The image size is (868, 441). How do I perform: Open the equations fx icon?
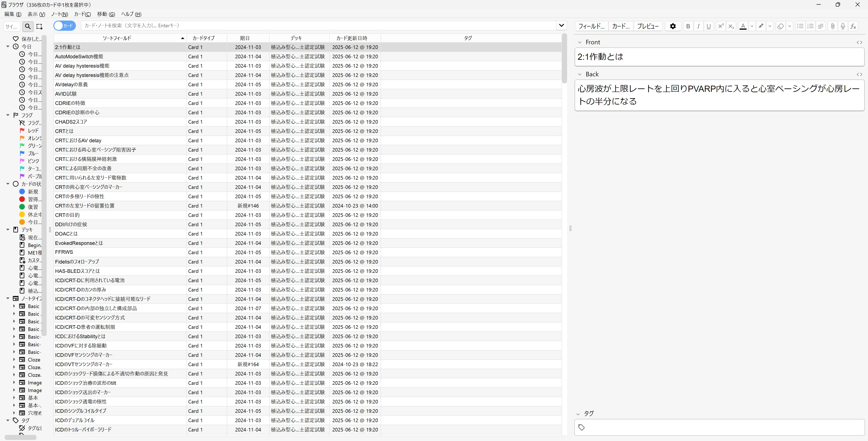click(x=853, y=26)
